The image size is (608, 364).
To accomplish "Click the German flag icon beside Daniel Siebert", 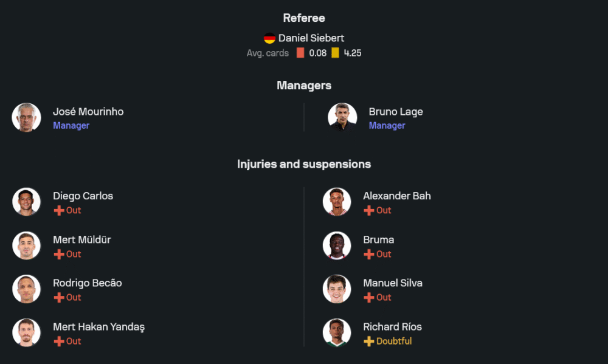I will 269,38.
